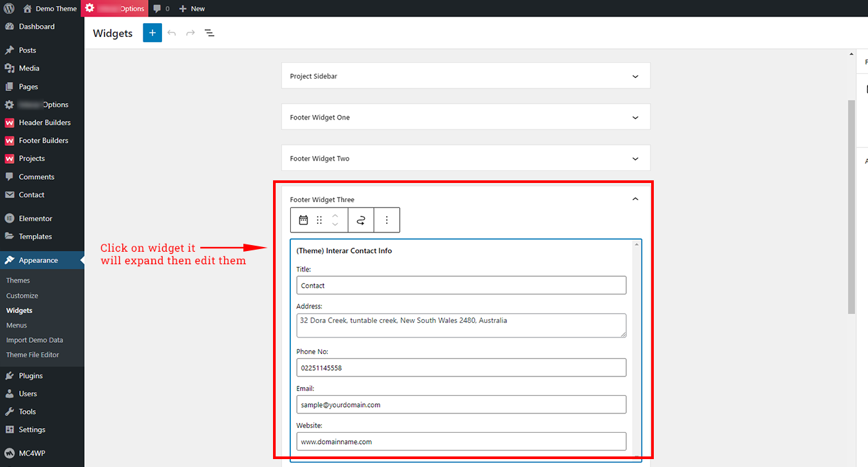Click the block move up arrow
The image size is (868, 467).
335,215
